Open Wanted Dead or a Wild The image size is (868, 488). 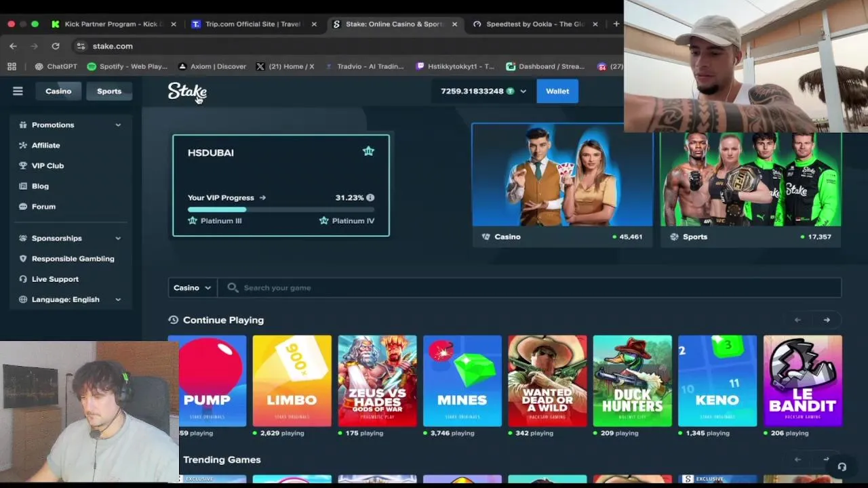pyautogui.click(x=547, y=381)
